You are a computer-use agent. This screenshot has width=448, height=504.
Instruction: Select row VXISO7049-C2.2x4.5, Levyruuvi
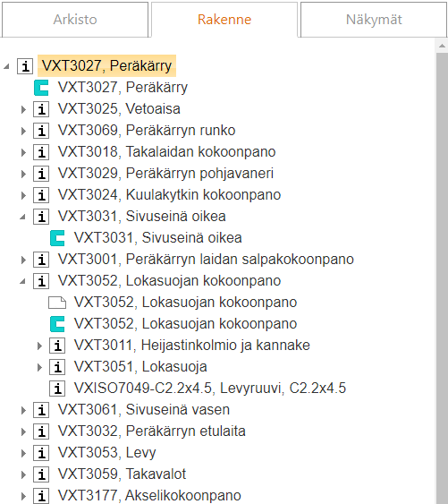pos(210,389)
